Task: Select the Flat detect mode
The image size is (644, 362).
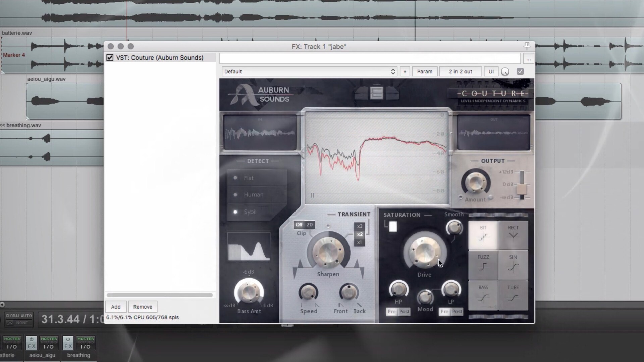Action: click(x=257, y=178)
